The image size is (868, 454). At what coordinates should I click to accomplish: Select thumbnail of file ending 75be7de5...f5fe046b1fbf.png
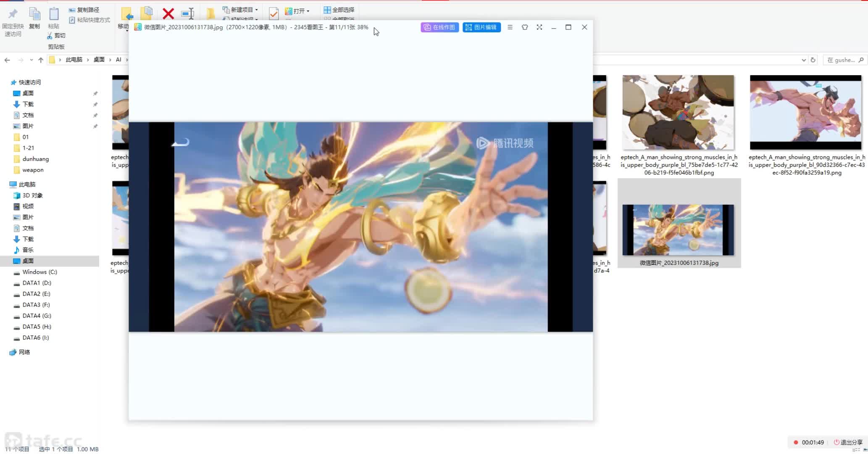(x=678, y=113)
